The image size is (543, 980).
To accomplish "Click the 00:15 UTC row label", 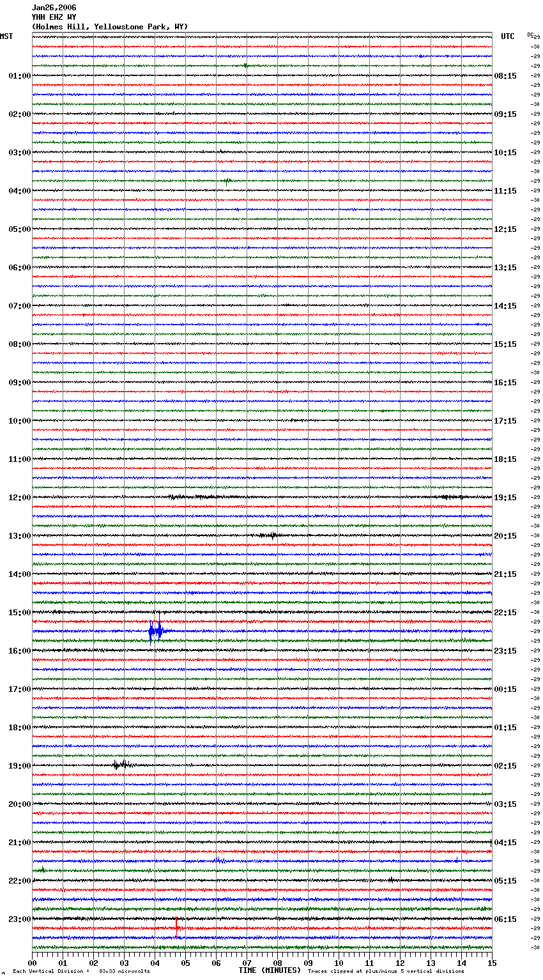I will click(x=505, y=689).
